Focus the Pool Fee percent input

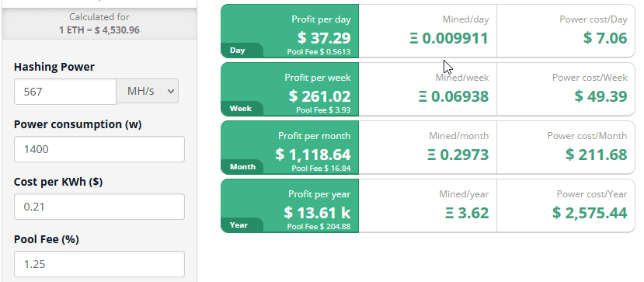click(x=99, y=264)
